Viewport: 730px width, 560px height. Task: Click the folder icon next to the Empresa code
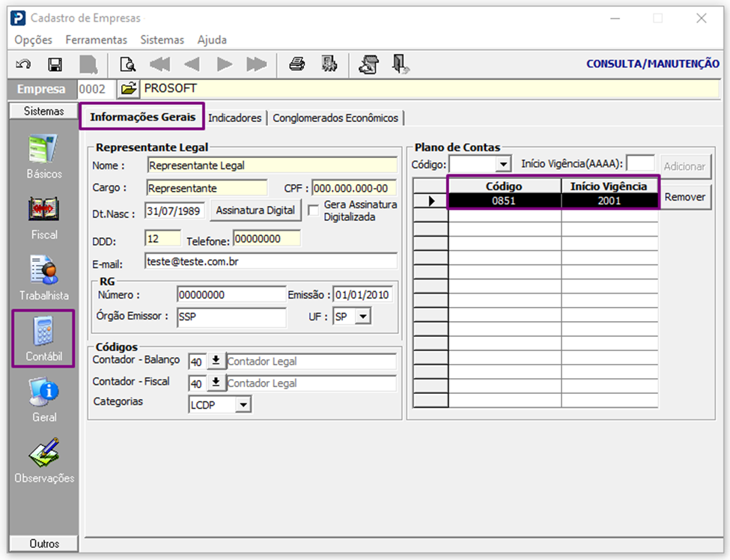[128, 89]
